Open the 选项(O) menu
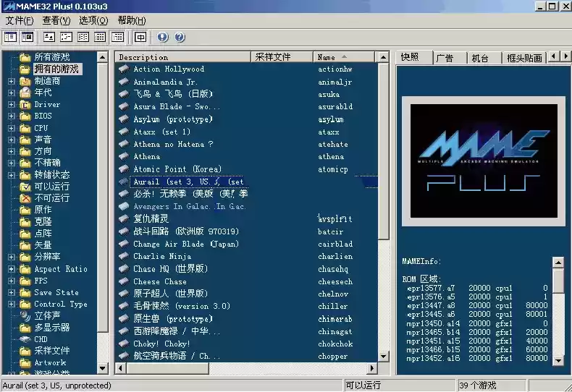This screenshot has height=392, width=572. pos(93,20)
